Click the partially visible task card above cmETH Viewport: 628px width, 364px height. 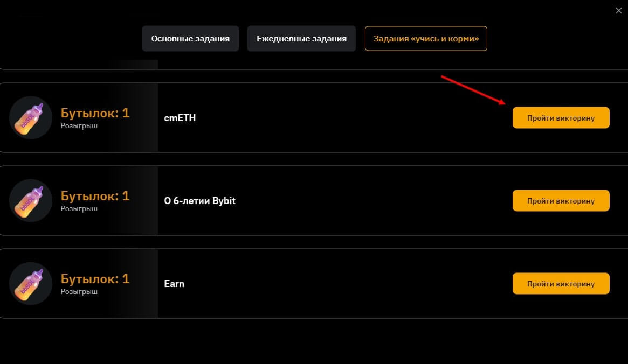pos(323,65)
